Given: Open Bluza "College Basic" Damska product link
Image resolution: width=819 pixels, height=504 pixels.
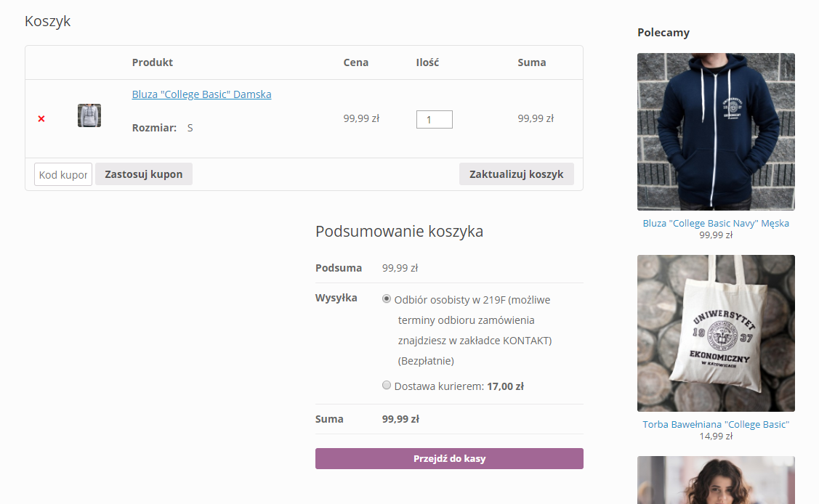Looking at the screenshot, I should point(201,94).
